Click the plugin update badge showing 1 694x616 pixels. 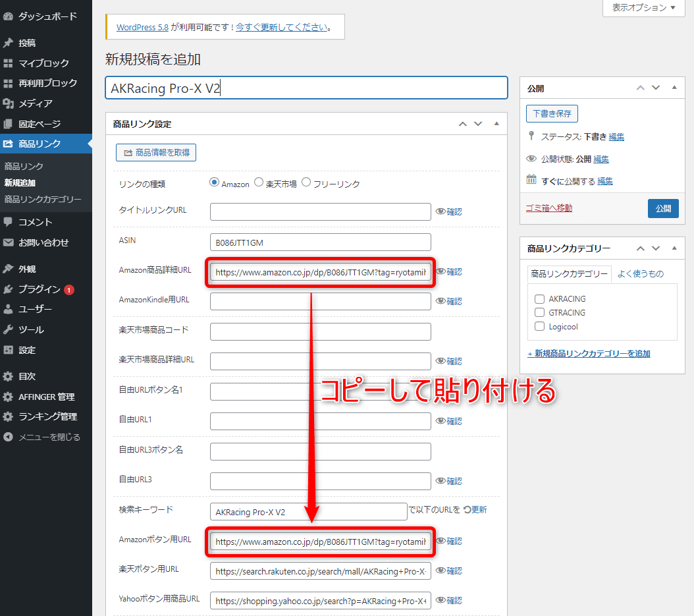(x=69, y=290)
